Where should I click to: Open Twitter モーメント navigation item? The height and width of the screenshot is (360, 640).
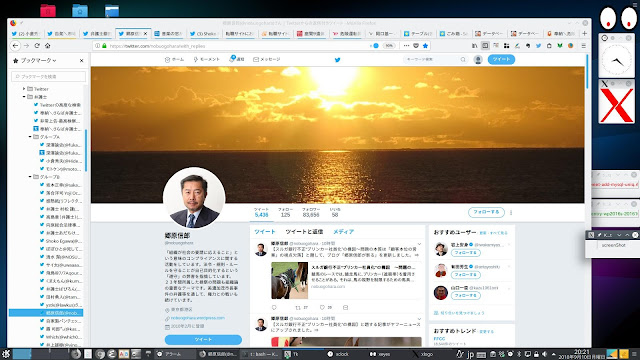pyautogui.click(x=207, y=60)
